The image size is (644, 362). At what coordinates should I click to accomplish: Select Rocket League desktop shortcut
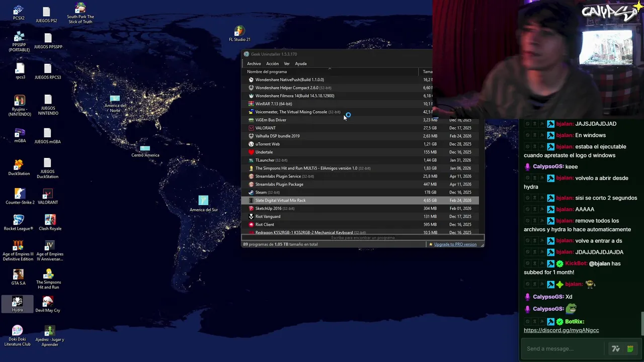click(19, 223)
